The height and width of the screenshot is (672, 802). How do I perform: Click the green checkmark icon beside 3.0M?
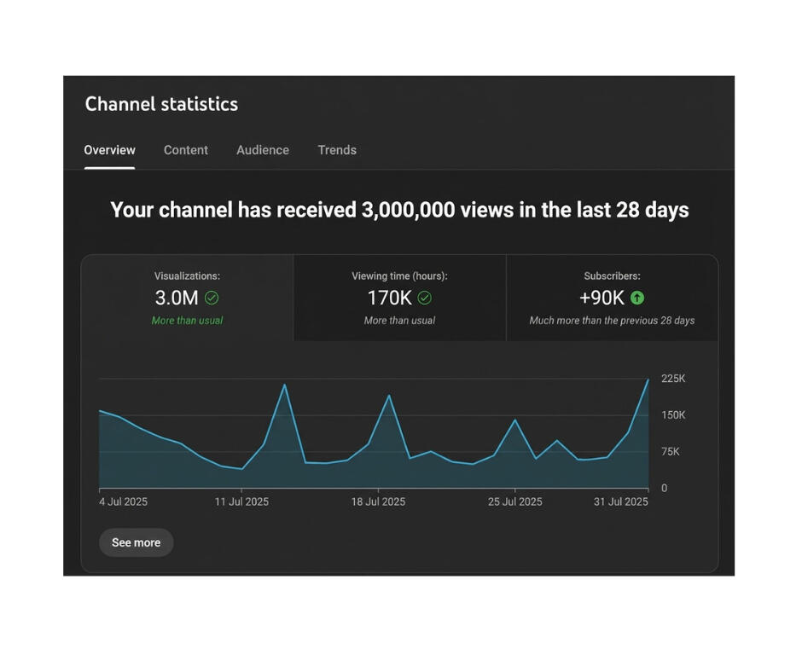(212, 298)
